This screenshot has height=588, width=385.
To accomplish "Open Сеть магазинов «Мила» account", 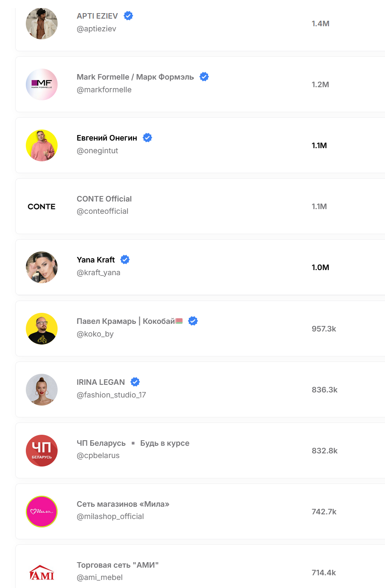I will 123,504.
